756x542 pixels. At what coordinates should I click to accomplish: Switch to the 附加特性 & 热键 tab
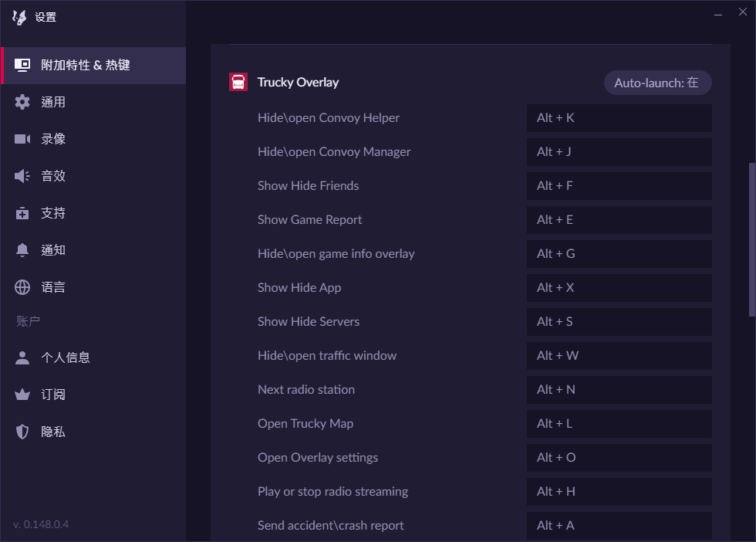tap(93, 65)
